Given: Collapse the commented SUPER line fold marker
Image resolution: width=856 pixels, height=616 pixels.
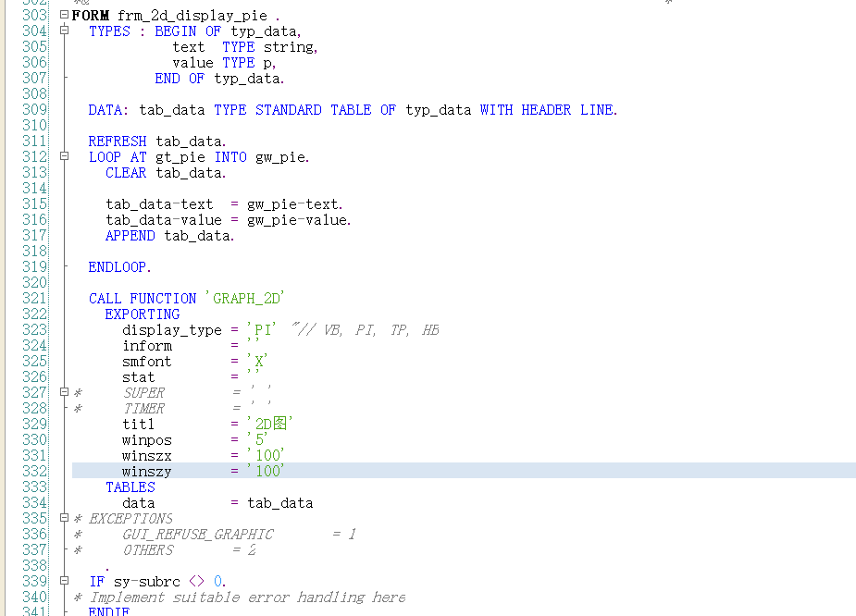Looking at the screenshot, I should [x=65, y=392].
